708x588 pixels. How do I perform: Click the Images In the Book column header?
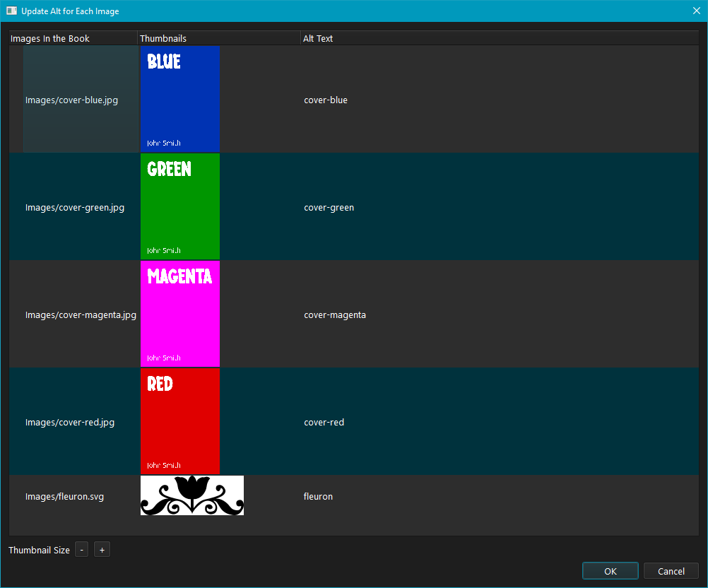(73, 38)
